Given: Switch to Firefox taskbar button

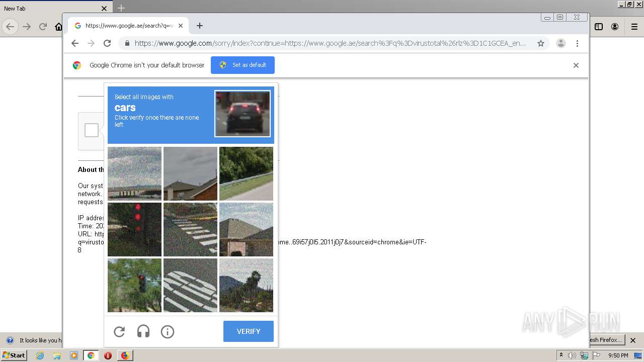Looking at the screenshot, I should click(125, 355).
